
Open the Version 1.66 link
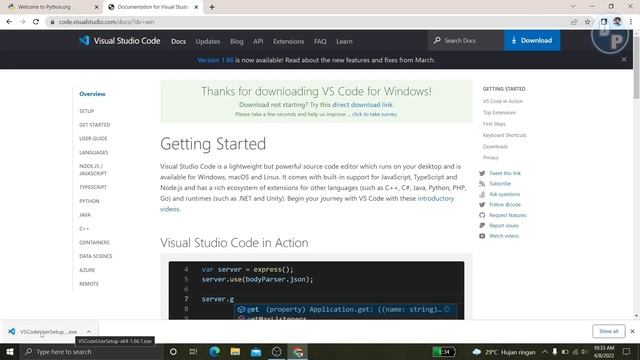tap(215, 60)
